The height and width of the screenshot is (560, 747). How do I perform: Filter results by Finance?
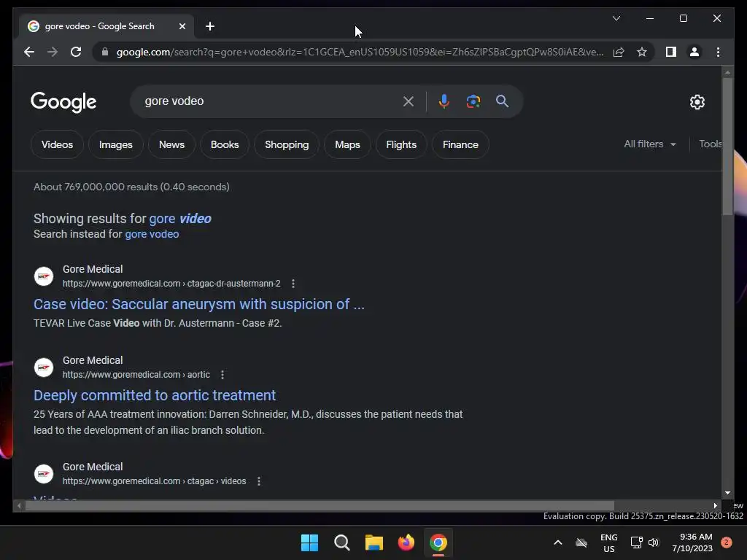(460, 144)
